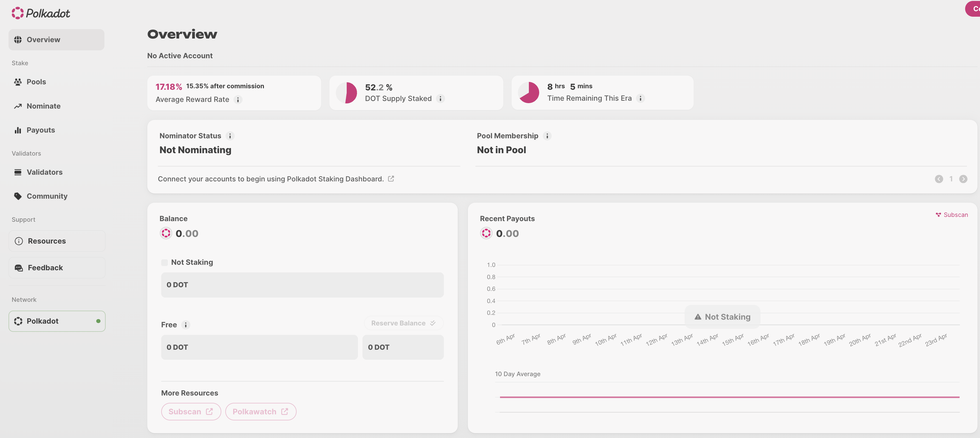This screenshot has height=438, width=980.
Task: Go to Pools in sidebar
Action: tap(56, 82)
